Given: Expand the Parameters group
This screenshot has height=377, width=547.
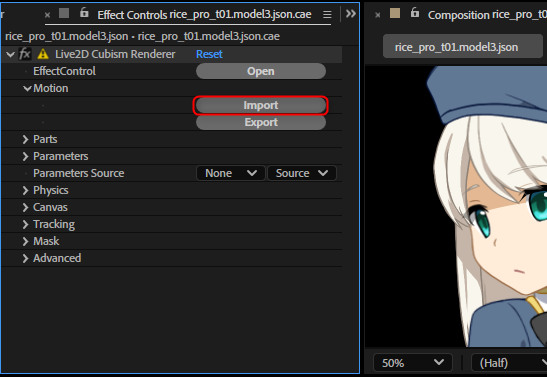Looking at the screenshot, I should [25, 156].
